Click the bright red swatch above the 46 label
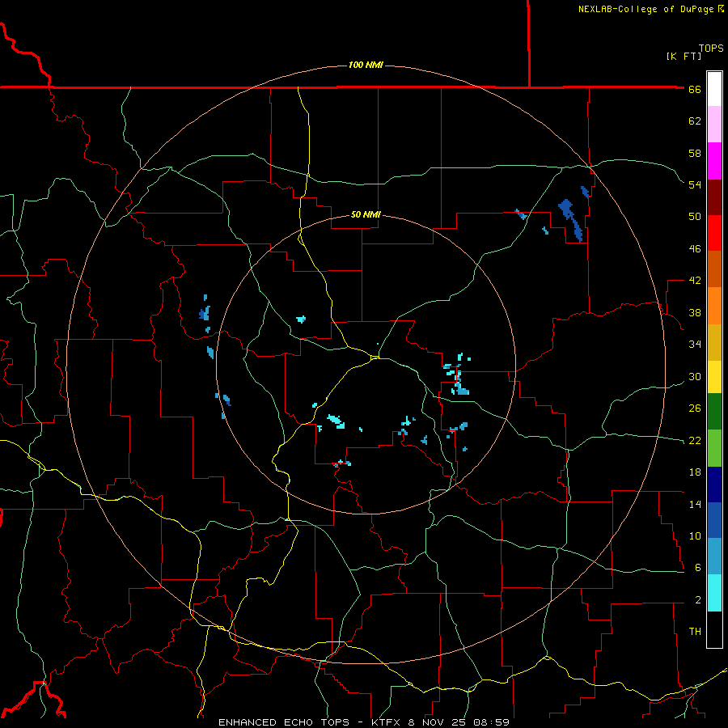Image resolution: width=728 pixels, height=728 pixels. (x=714, y=233)
